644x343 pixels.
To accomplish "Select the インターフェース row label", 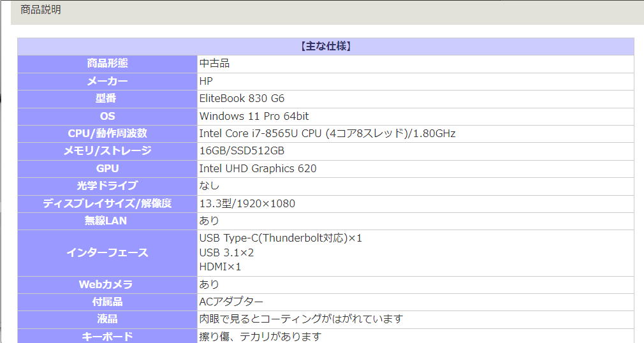I will tap(107, 252).
